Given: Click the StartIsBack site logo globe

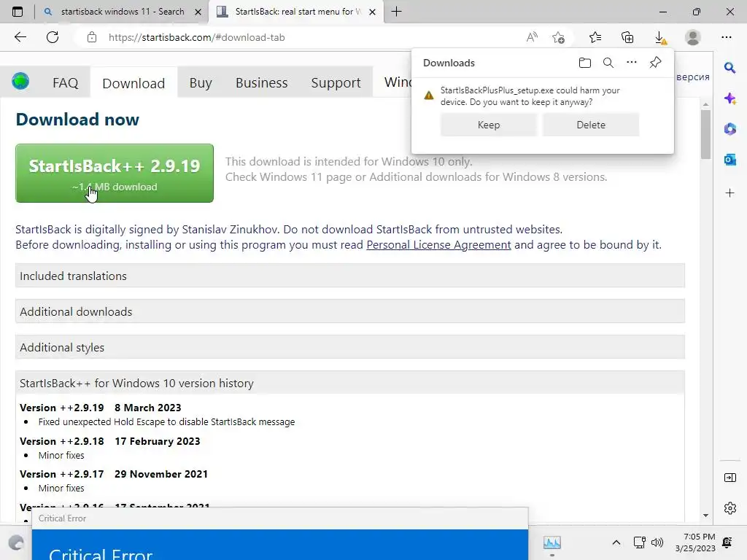Looking at the screenshot, I should 20,82.
